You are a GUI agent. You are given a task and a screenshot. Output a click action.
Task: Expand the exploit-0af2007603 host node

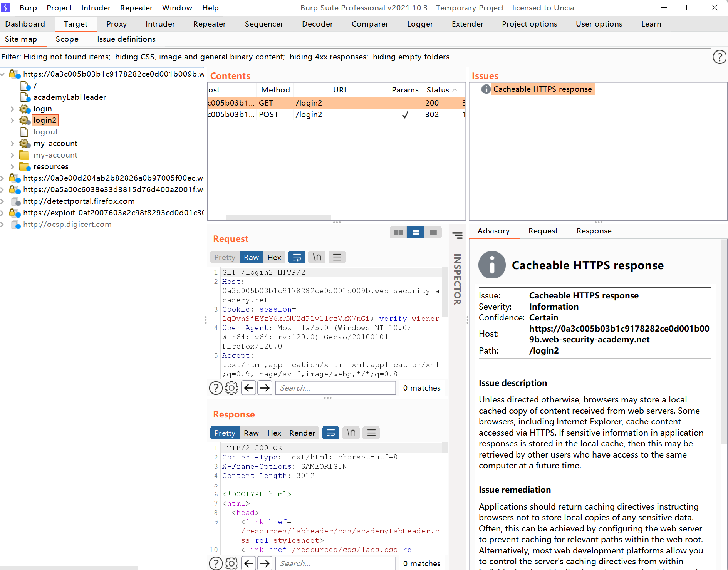coord(3,213)
